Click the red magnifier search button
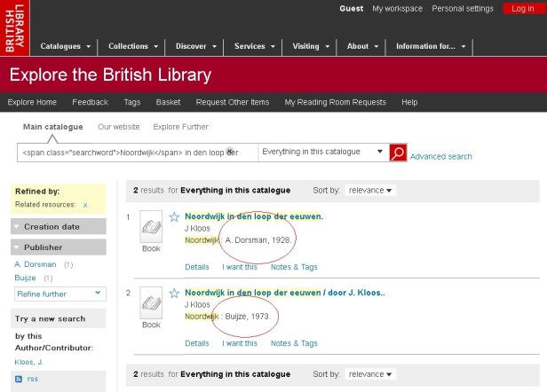Screen dimensions: 547x392 (x=398, y=153)
